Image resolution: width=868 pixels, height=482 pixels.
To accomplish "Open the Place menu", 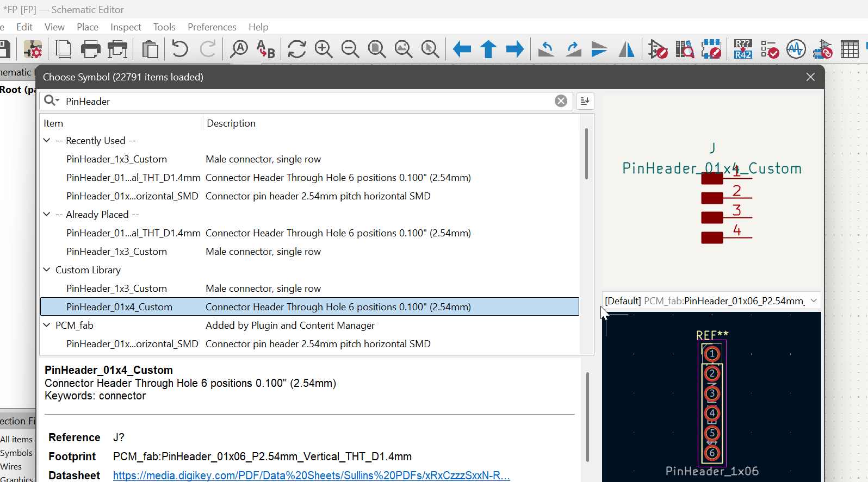I will 88,27.
